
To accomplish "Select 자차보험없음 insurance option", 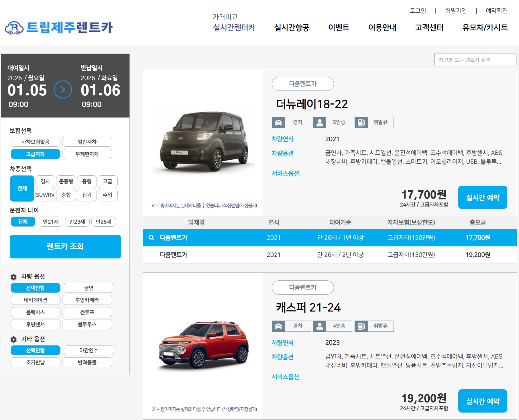I will click(36, 142).
